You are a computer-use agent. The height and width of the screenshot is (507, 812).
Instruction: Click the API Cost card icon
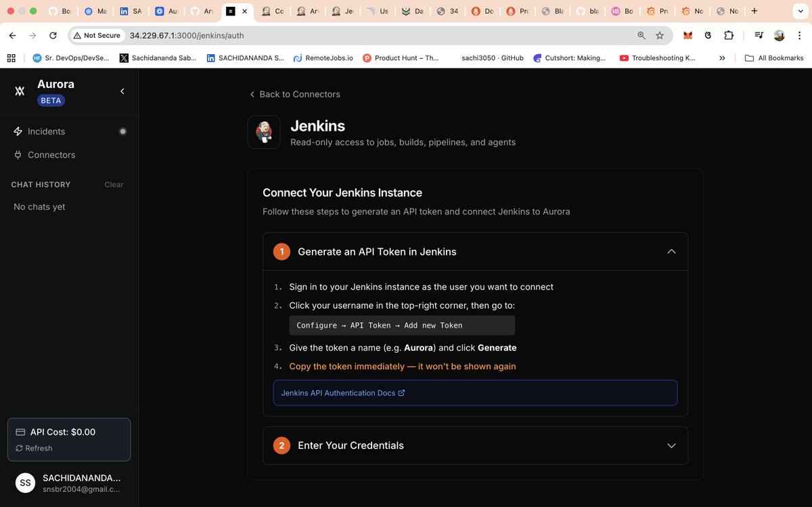coord(20,432)
